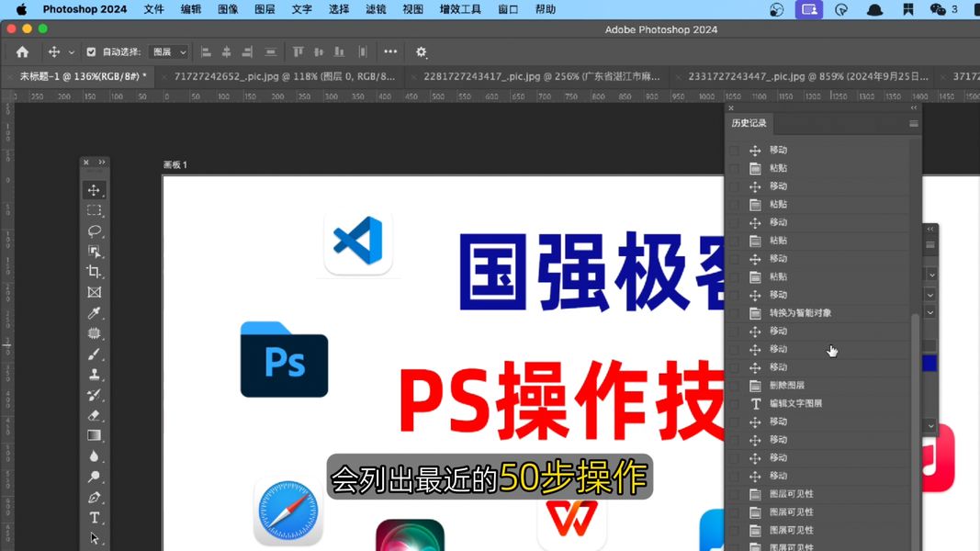Open the Apple menu
Screen dimensions: 980x551
pos(21,9)
